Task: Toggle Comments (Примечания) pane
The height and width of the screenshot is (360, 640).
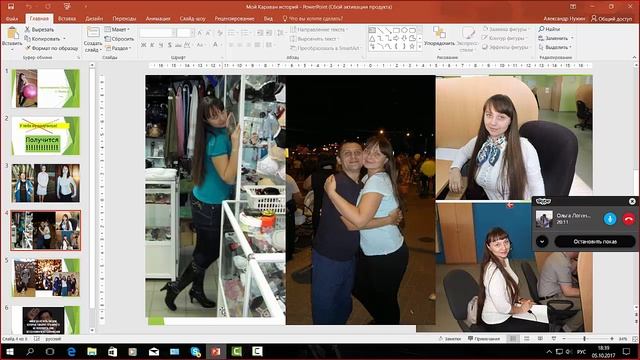Action: (484, 339)
